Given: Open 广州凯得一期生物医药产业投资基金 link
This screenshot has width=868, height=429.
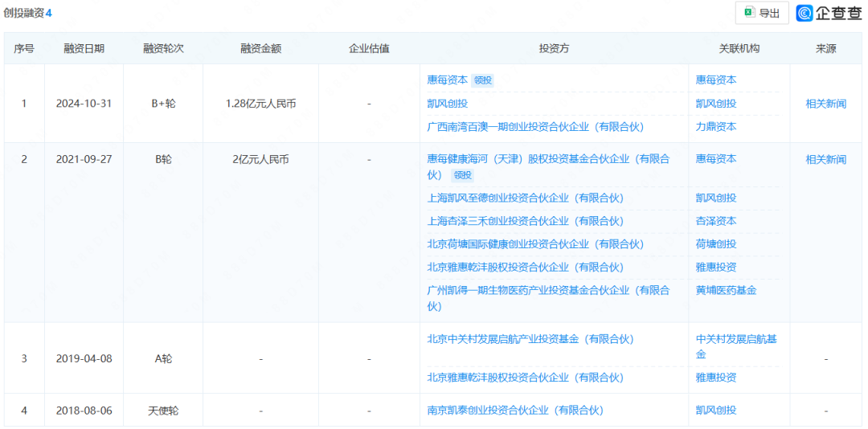Looking at the screenshot, I should (547, 291).
